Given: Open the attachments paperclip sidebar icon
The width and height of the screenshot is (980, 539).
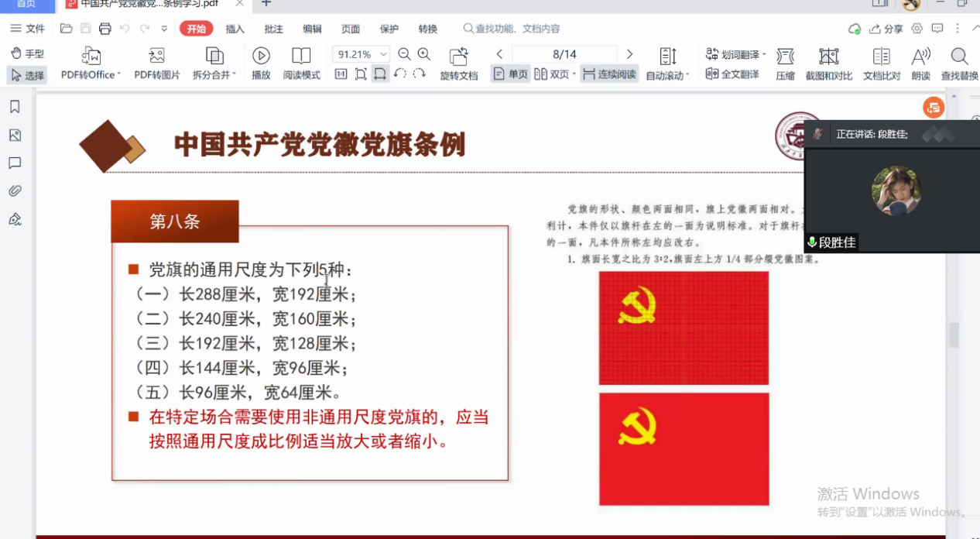Looking at the screenshot, I should [15, 191].
